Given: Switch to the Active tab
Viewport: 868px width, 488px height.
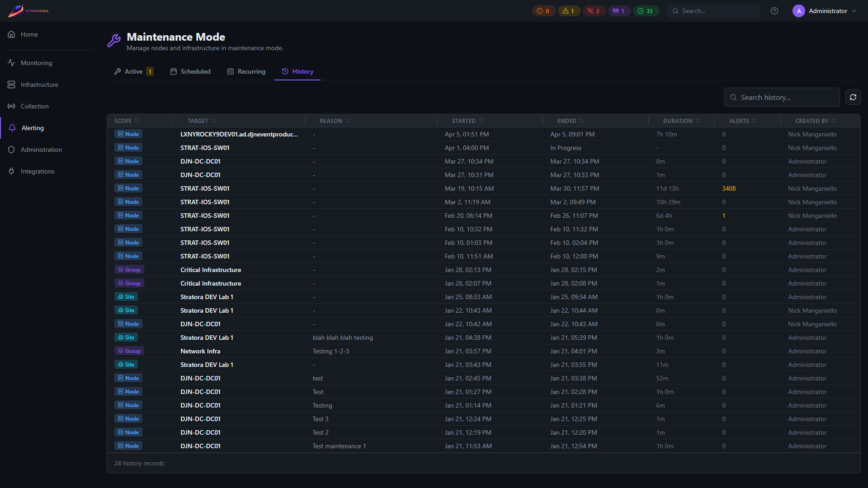Looking at the screenshot, I should (x=134, y=71).
